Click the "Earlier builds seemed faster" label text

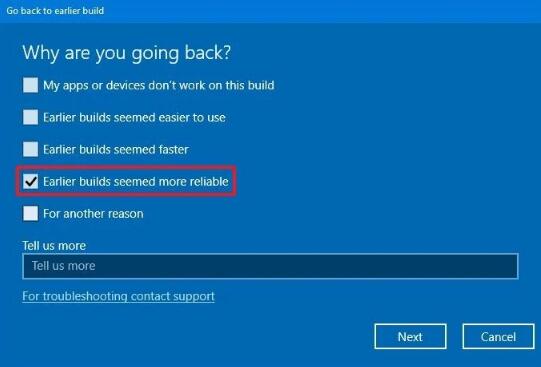[x=116, y=149]
